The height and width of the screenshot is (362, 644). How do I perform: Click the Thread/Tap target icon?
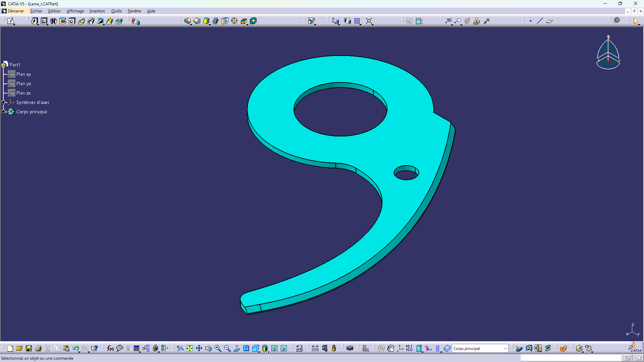[234, 21]
